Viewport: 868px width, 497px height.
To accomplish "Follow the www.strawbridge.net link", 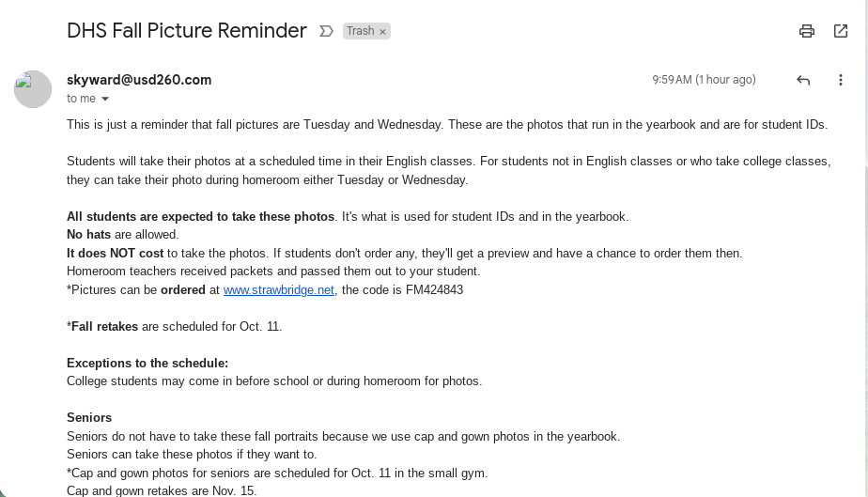I will 278,290.
